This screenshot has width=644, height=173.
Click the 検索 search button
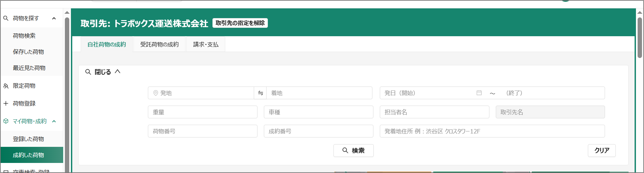tap(353, 151)
